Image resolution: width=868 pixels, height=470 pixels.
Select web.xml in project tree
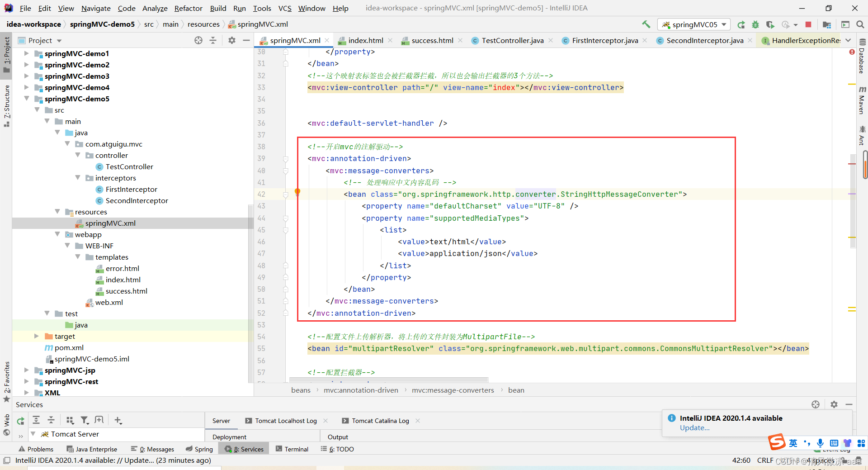pos(108,302)
